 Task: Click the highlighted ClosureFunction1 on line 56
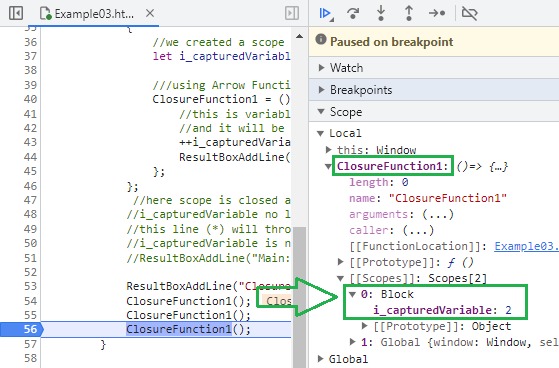tap(179, 329)
